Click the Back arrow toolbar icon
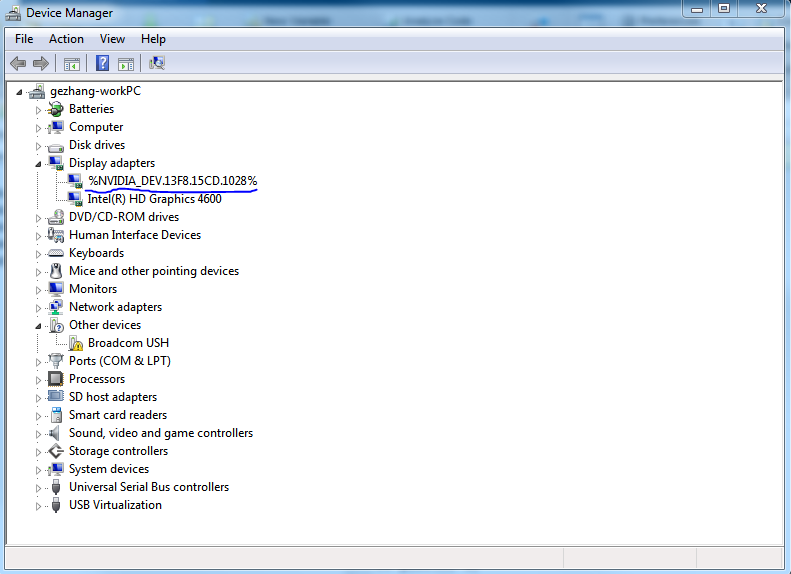 point(18,64)
